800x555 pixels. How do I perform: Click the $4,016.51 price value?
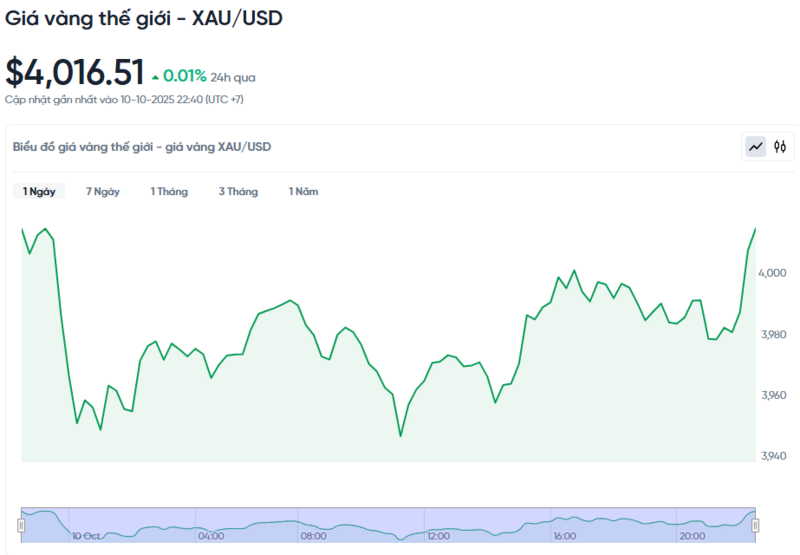point(74,72)
